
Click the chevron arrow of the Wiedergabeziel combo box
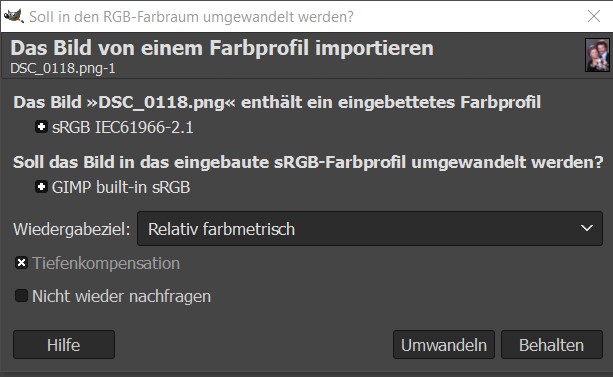click(586, 228)
